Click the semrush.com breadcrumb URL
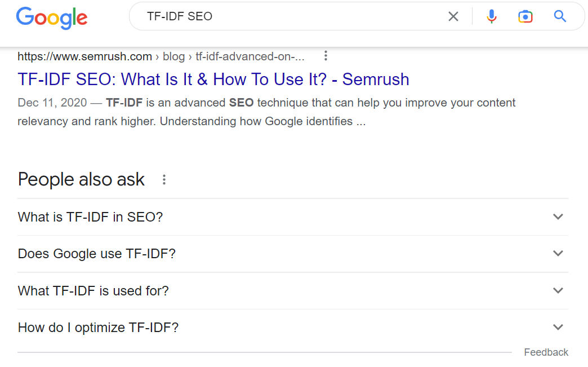The image size is (588, 367). 84,56
